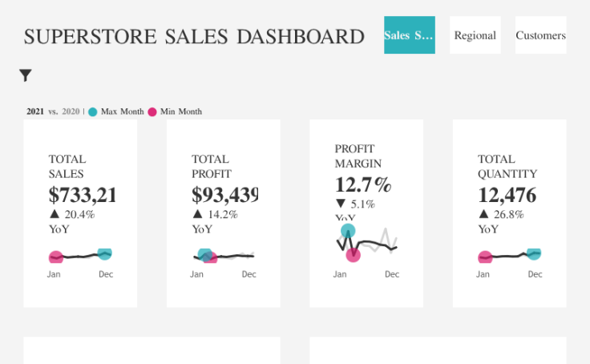This screenshot has height=364, width=590.
Task: Click the Profit Margin 12.7% figure
Action: 362,184
